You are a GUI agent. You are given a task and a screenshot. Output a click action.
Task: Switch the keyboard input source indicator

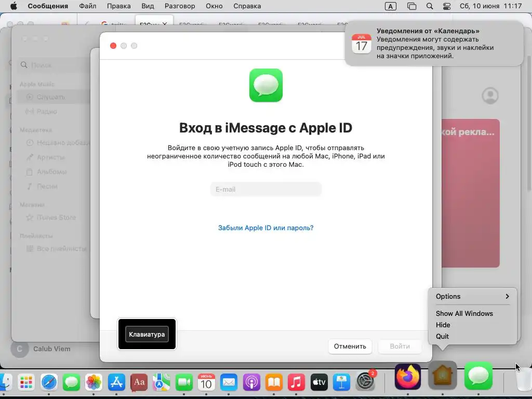pyautogui.click(x=391, y=6)
